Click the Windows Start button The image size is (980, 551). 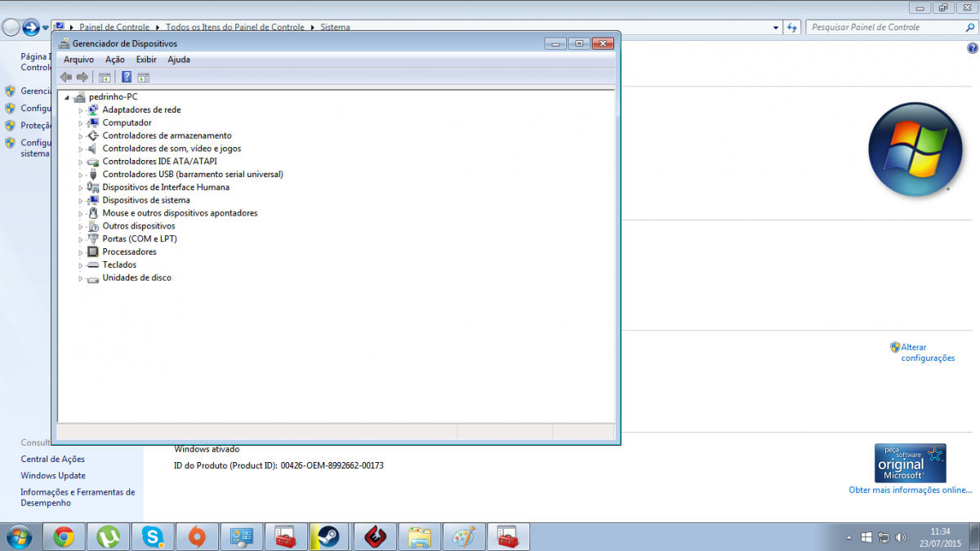[18, 537]
